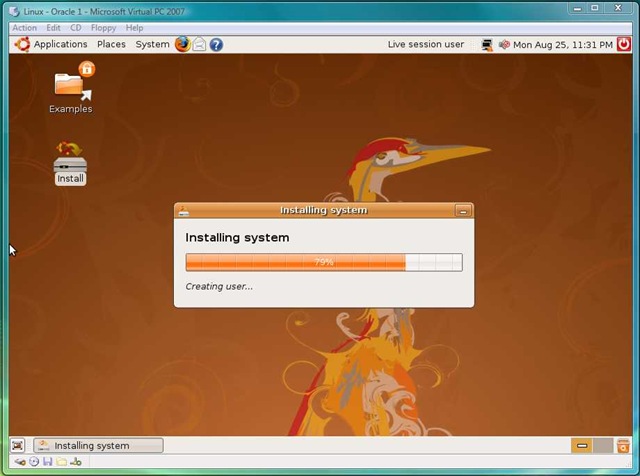Open the Ubuntu Applications menu

[x=60, y=44]
